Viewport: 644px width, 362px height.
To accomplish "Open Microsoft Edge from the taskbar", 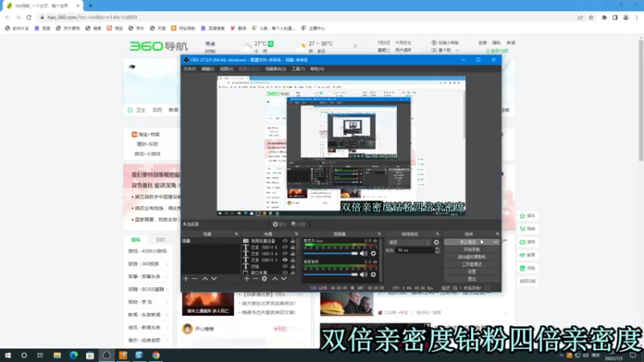I will [x=73, y=356].
